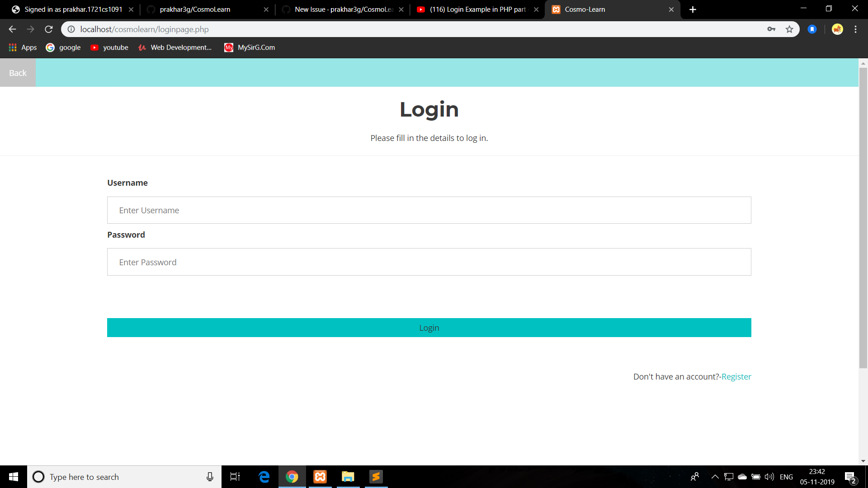Open the MySirG.Com bookmark
Viewport: 868px width, 488px height.
click(249, 47)
